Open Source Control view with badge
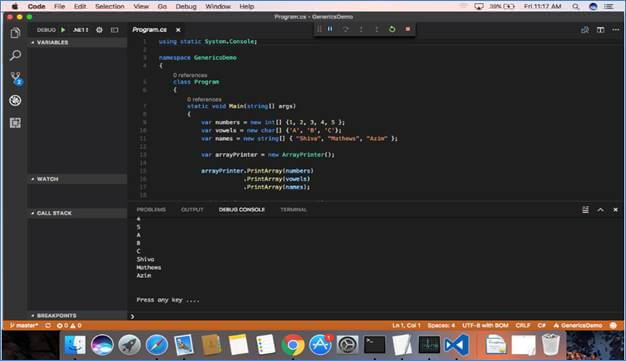The image size is (626, 361). [x=16, y=78]
